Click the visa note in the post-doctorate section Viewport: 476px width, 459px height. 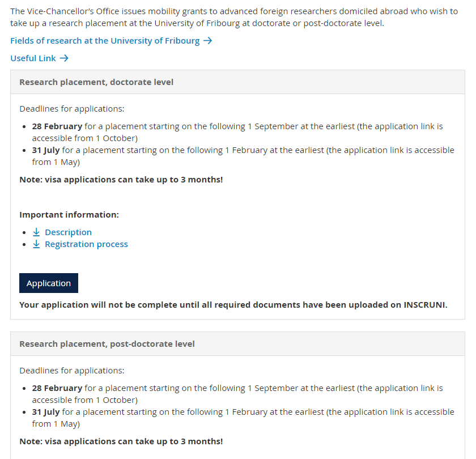click(x=121, y=441)
